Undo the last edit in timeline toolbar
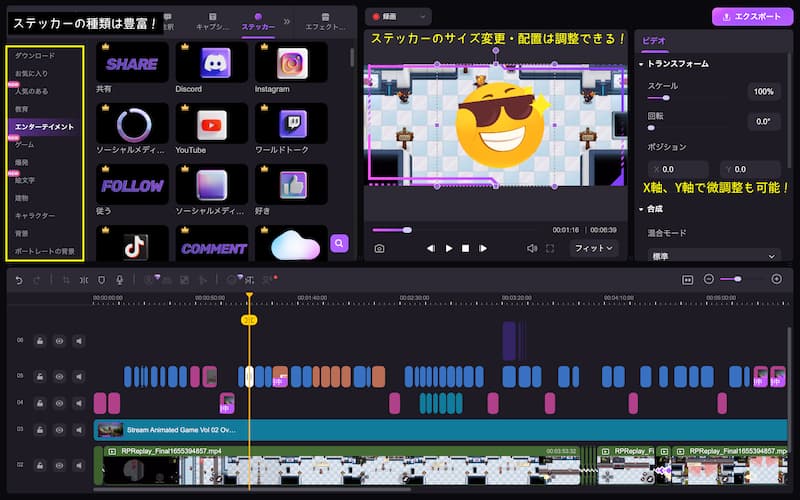 click(x=19, y=280)
